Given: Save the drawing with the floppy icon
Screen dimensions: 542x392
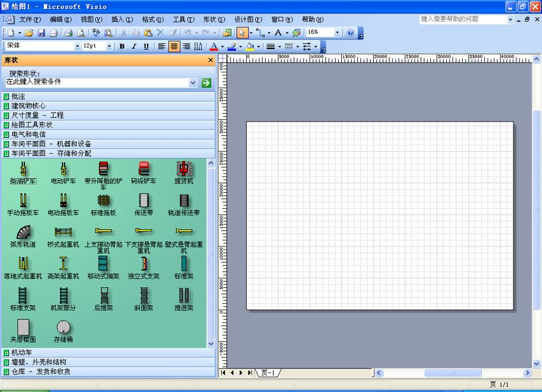Looking at the screenshot, I should [x=41, y=33].
